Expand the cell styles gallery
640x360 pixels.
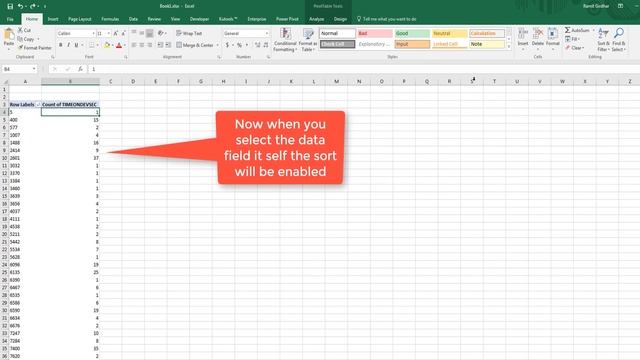(509, 47)
